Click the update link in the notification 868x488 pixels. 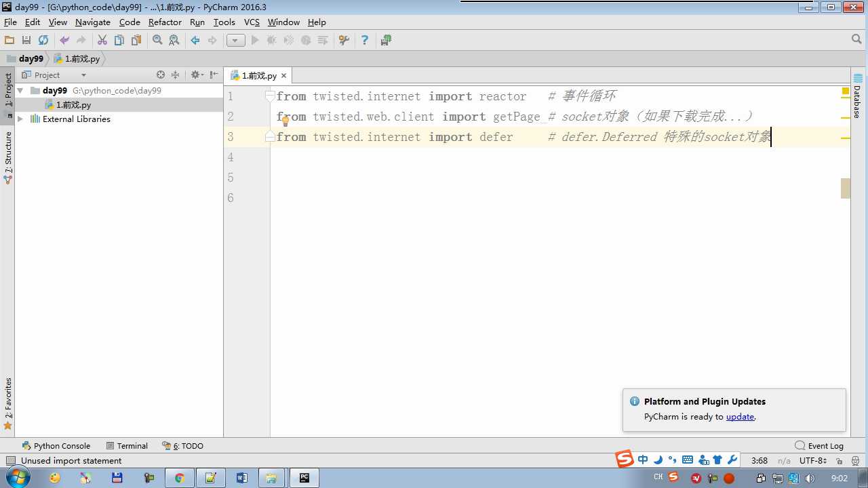tap(740, 417)
